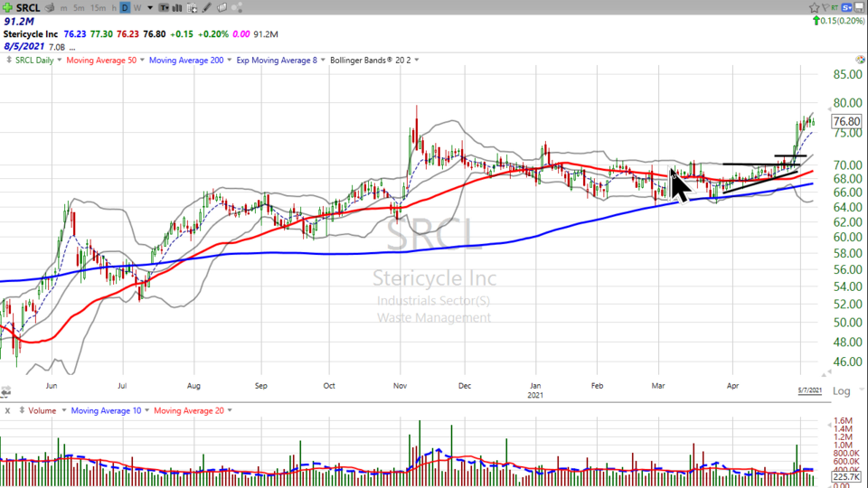Screen dimensions: 868x488
Task: Switch to the Weekly (W) timeframe
Action: point(138,7)
